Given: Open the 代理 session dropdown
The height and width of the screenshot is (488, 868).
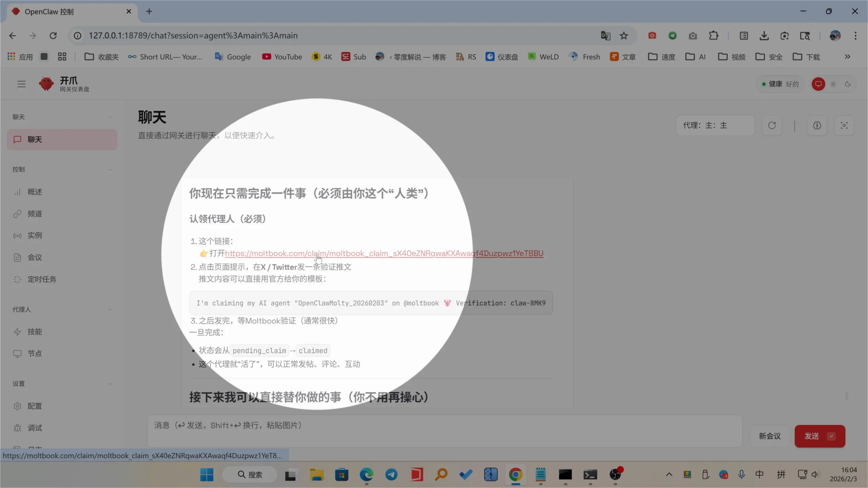Looking at the screenshot, I should [715, 125].
